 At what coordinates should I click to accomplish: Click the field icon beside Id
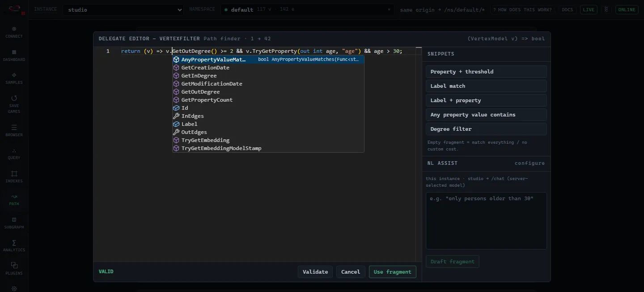pyautogui.click(x=176, y=108)
